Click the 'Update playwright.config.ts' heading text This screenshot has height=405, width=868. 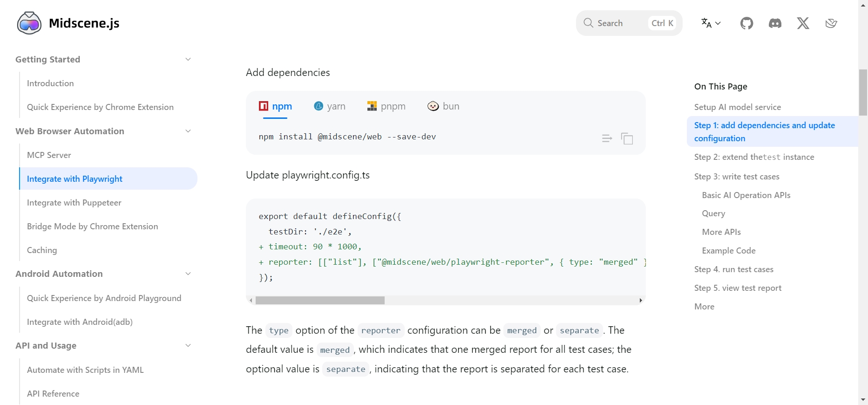tap(308, 175)
